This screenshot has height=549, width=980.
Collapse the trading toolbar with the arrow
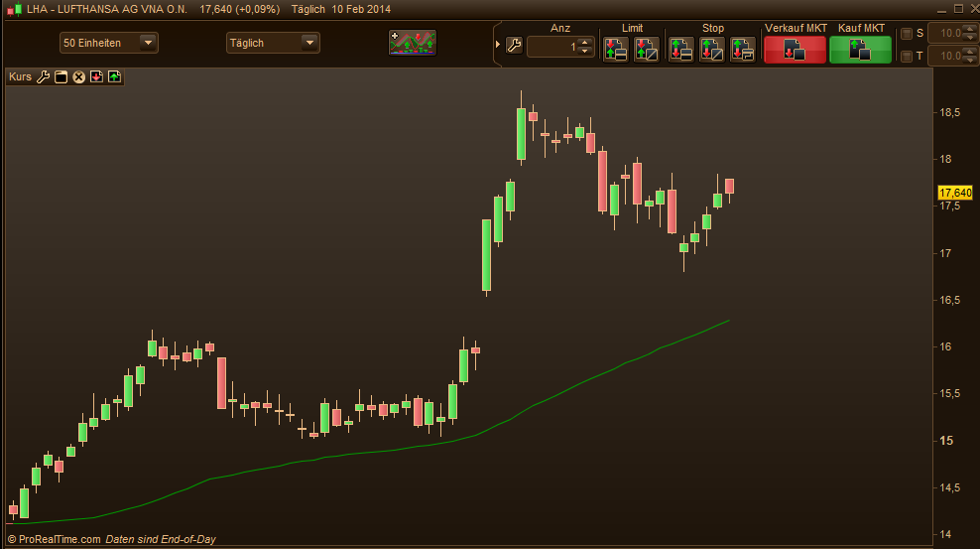coord(498,45)
